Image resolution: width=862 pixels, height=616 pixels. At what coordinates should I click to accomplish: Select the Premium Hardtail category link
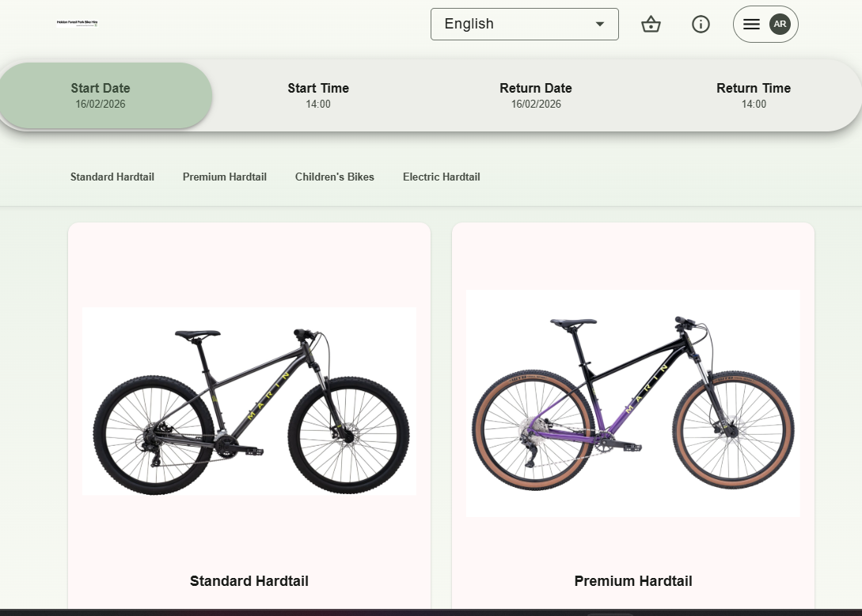224,177
